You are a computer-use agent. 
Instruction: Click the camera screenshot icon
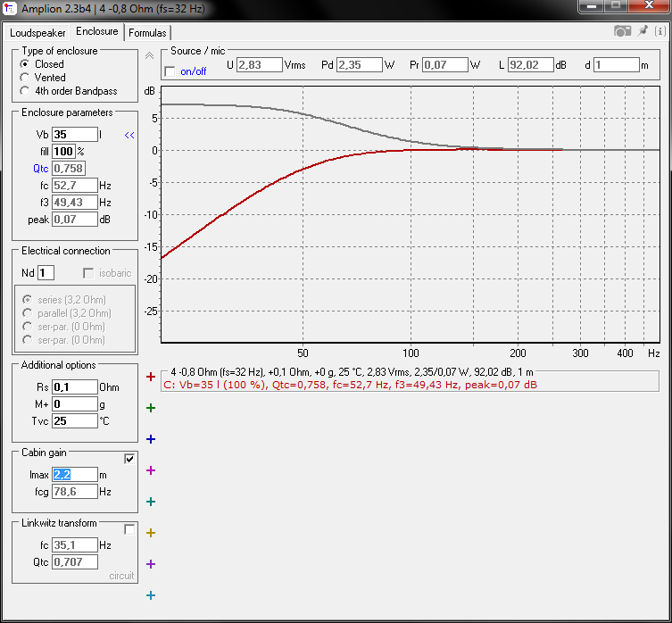[622, 31]
